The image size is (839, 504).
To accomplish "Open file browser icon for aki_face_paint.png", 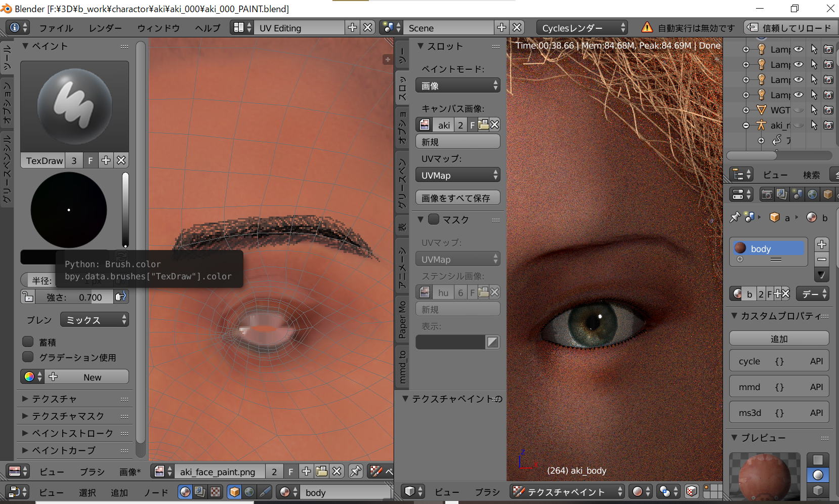I will (321, 472).
